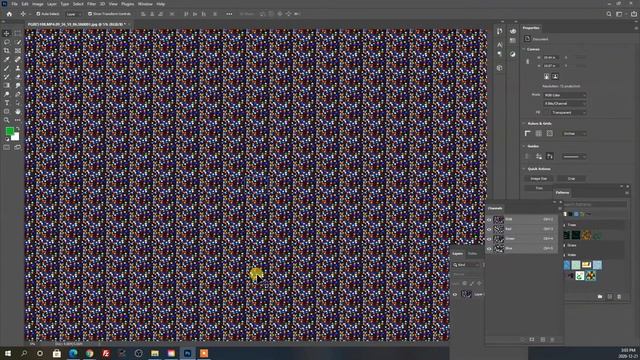Open Layer dropdown next to Auto-Select
Image resolution: width=640 pixels, height=360 pixels.
[73, 14]
